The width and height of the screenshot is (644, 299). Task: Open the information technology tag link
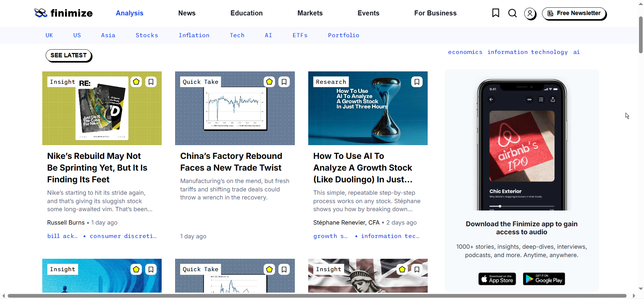527,52
